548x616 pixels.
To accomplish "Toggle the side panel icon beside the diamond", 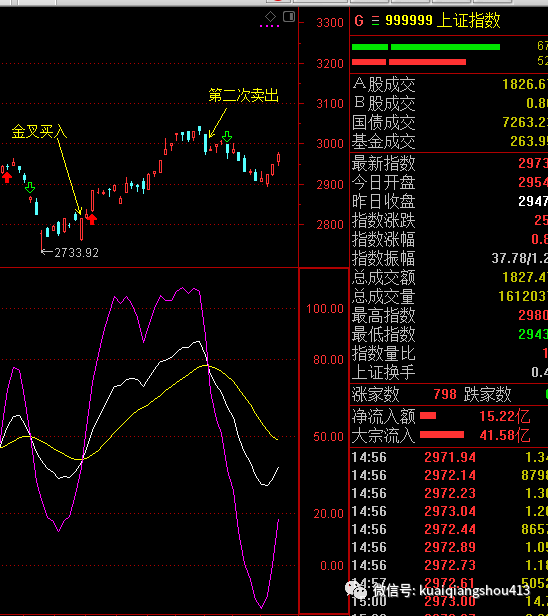I will click(x=289, y=16).
